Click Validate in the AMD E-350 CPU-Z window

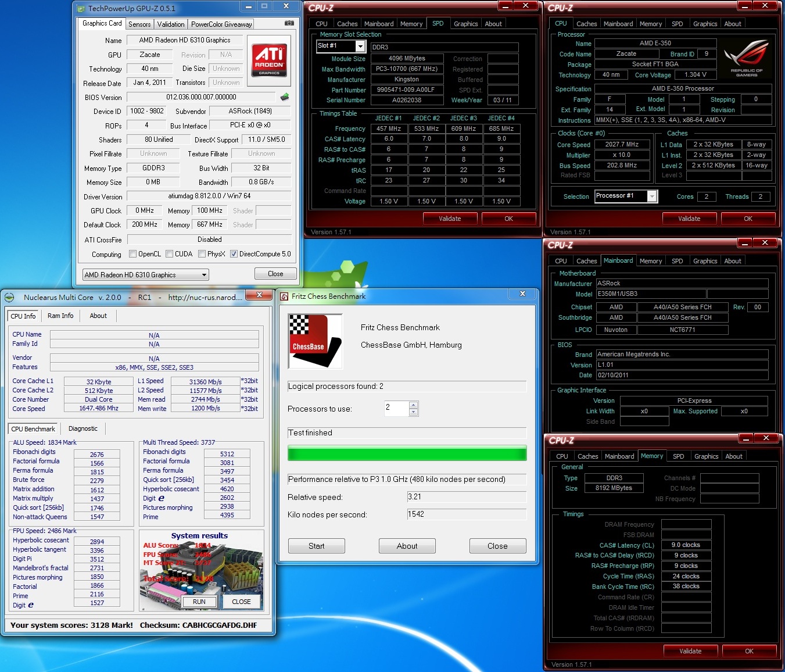point(689,219)
